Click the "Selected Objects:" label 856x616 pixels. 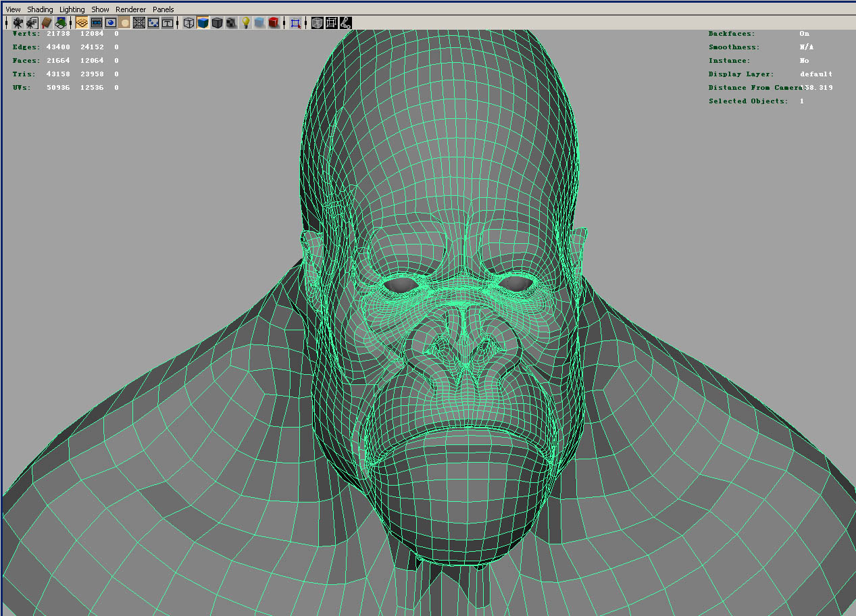click(x=749, y=101)
